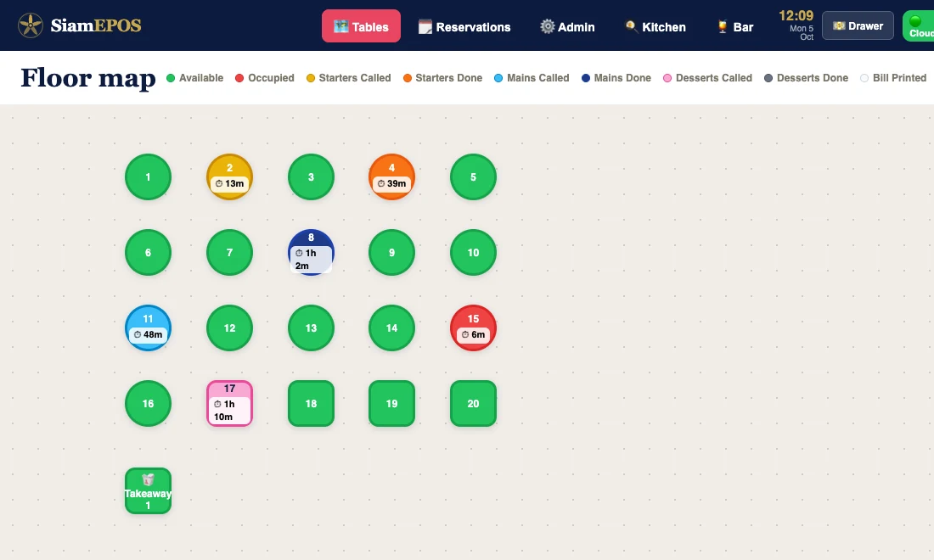
Task: Open the Admin section
Action: coord(568,27)
